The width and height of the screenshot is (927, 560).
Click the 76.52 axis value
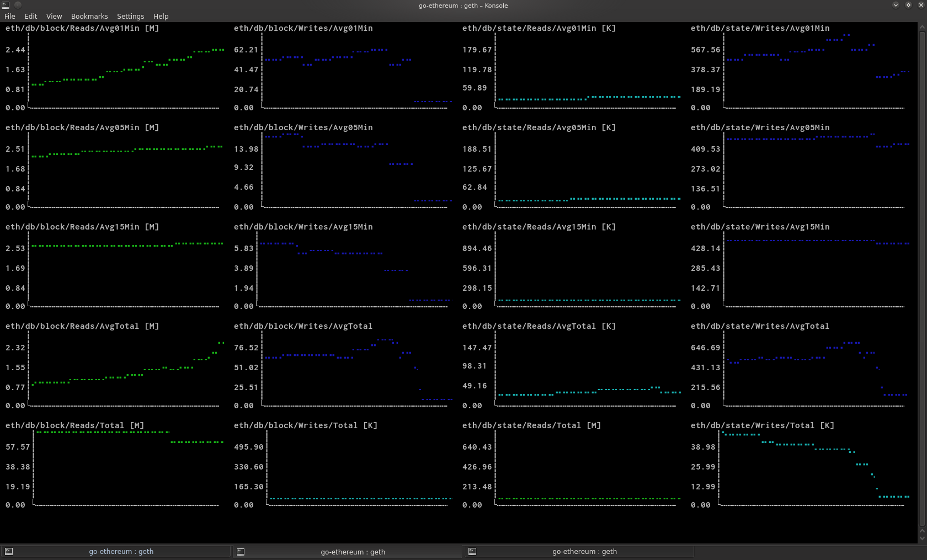(246, 348)
